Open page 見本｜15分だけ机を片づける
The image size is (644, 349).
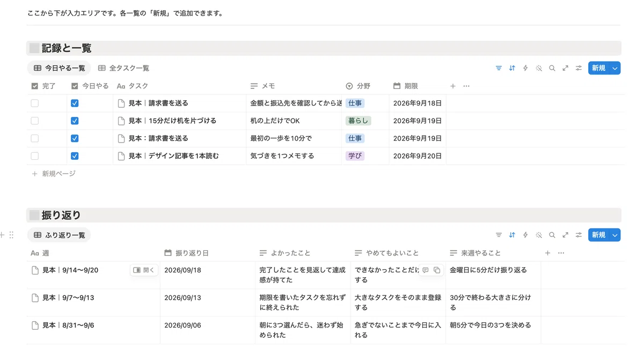pos(172,121)
